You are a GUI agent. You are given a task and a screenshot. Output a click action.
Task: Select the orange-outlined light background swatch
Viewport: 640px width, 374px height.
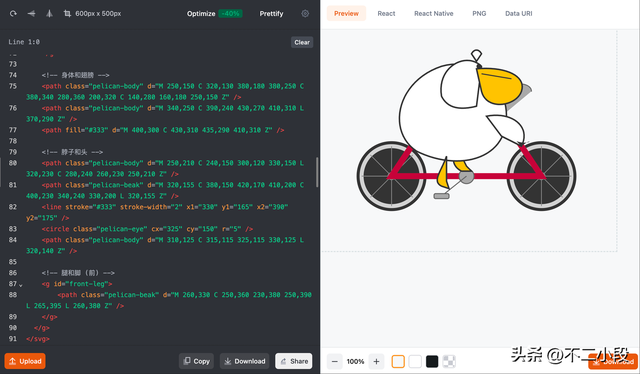(x=398, y=361)
